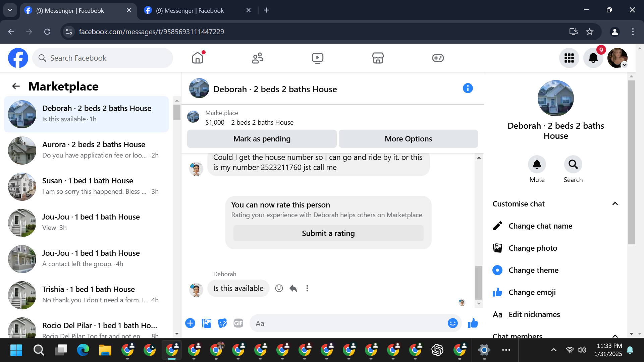Open a new browser tab

(267, 10)
